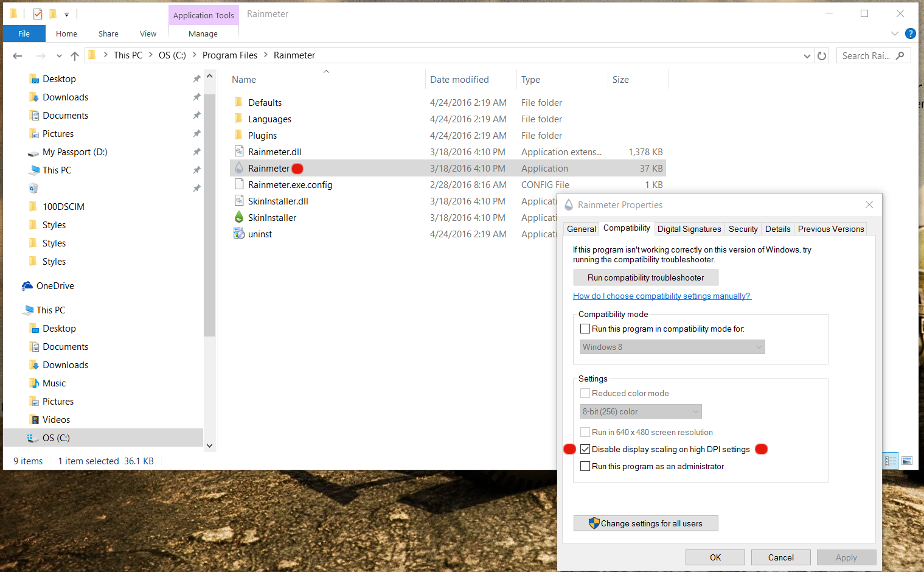
Task: Click the search magnifier icon
Action: click(900, 56)
